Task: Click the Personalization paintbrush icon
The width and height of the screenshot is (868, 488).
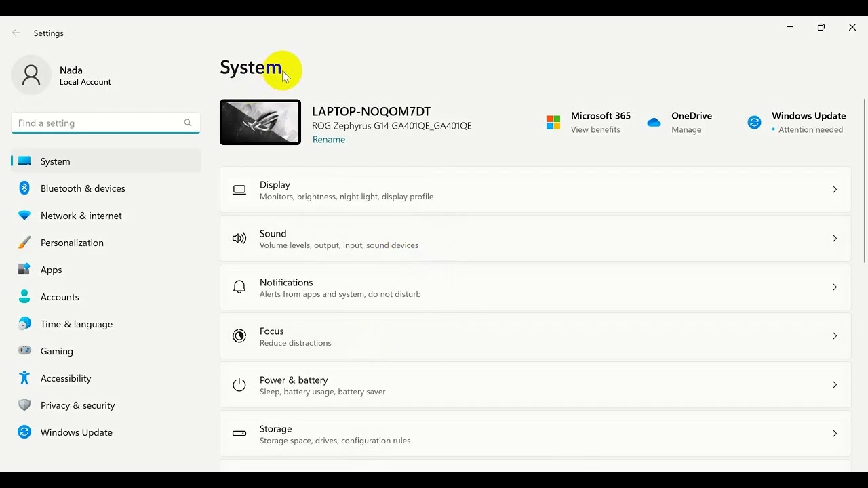Action: point(24,243)
